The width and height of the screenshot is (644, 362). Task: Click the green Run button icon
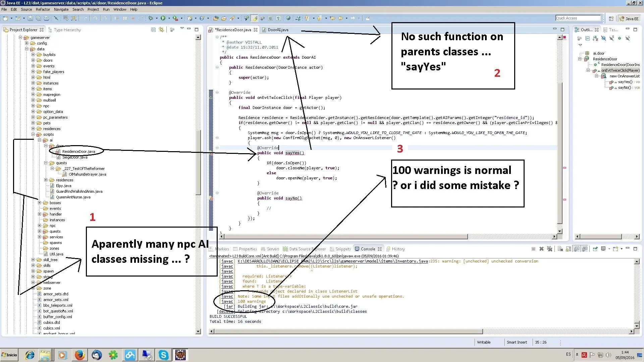[163, 18]
